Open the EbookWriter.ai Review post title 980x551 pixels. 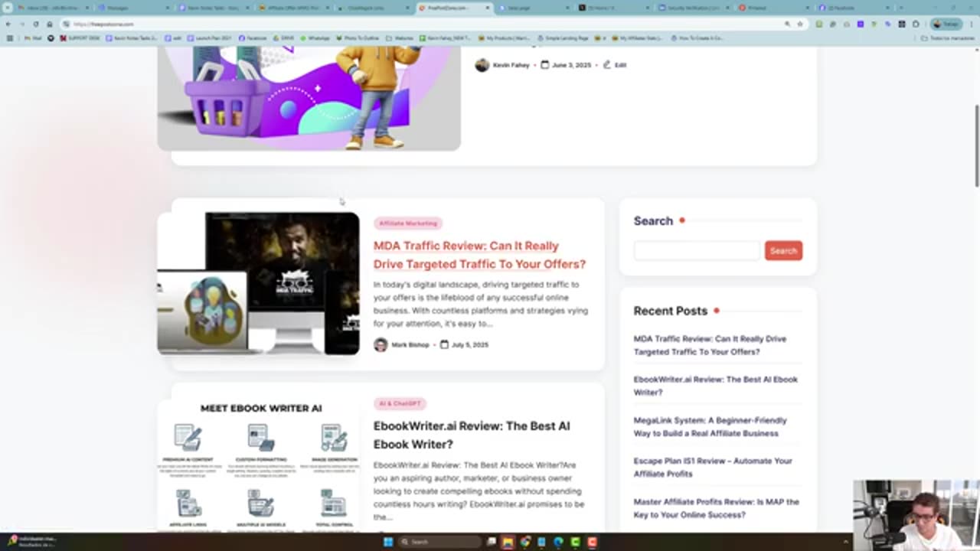tap(472, 435)
